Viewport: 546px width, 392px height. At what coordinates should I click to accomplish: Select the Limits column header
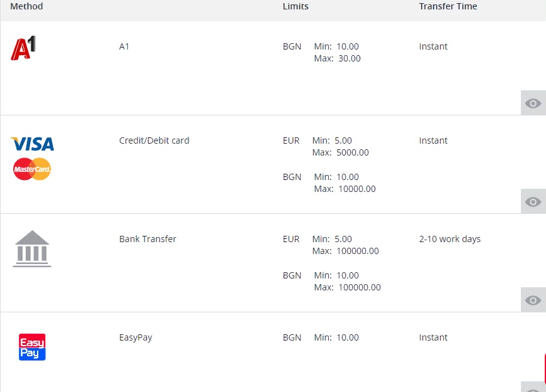pyautogui.click(x=296, y=6)
